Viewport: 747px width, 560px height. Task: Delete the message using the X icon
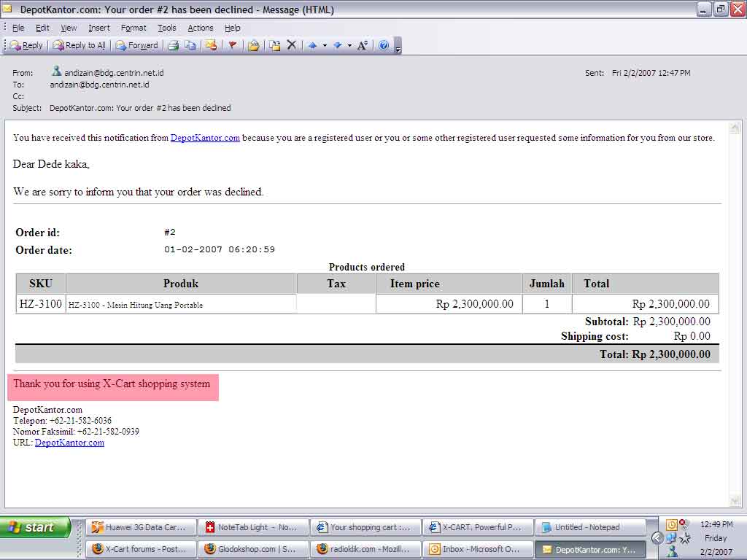(292, 45)
